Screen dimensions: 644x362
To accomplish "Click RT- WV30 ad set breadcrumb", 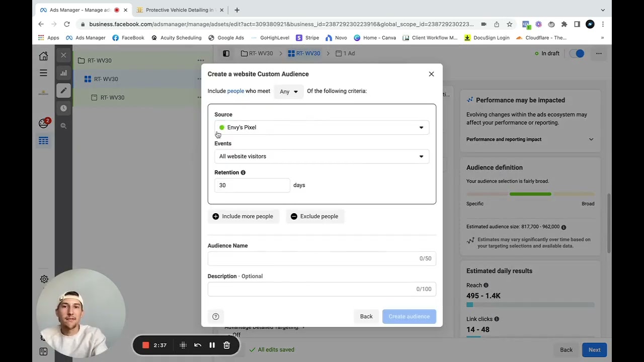I will [x=304, y=53].
